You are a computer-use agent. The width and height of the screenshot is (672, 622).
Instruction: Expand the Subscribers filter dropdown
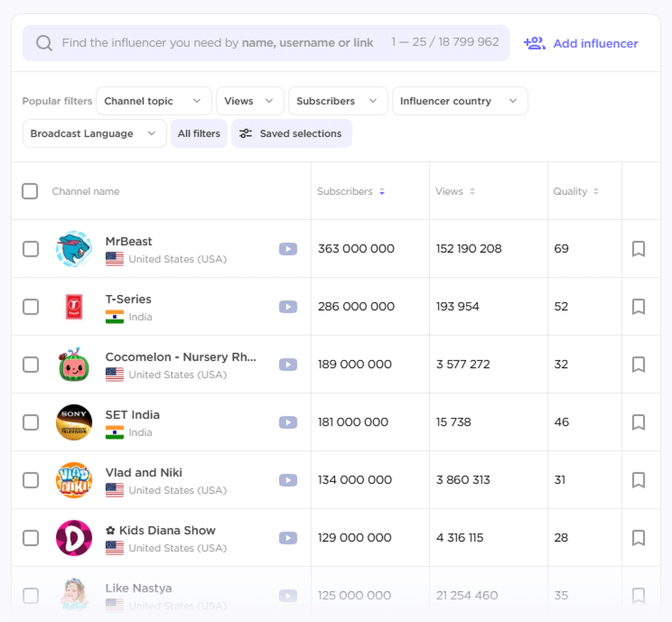(x=338, y=101)
